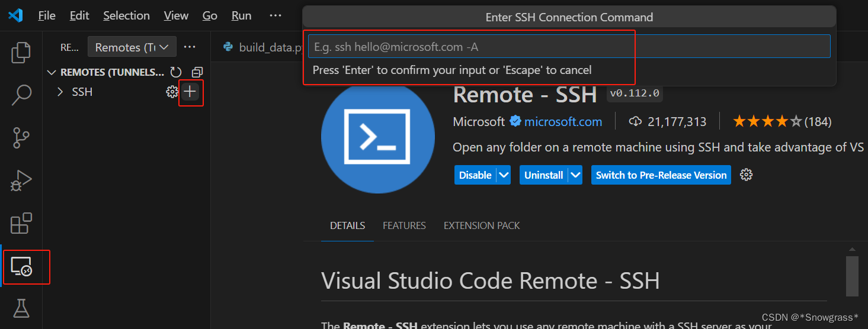Switch to the build_data.py editor tab
Image resolution: width=868 pixels, height=329 pixels.
tap(264, 47)
